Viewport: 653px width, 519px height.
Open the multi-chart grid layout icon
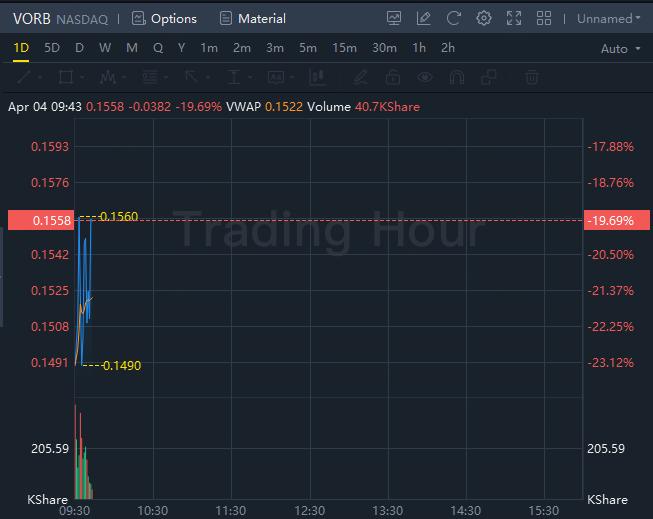tap(543, 18)
